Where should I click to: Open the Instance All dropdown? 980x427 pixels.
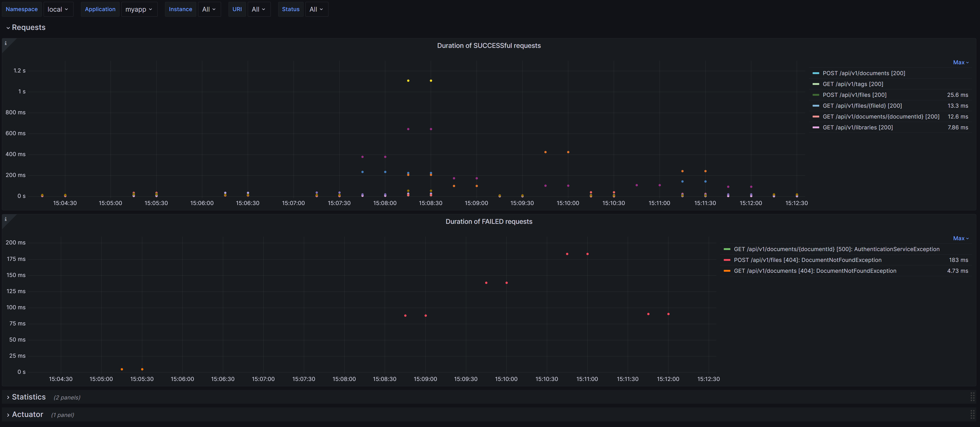209,10
